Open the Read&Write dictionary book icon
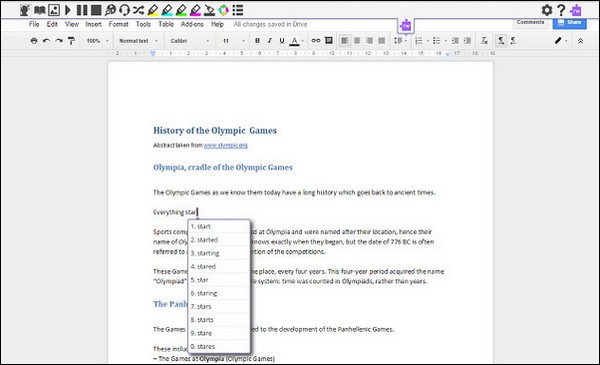The width and height of the screenshot is (600, 365). [x=39, y=10]
